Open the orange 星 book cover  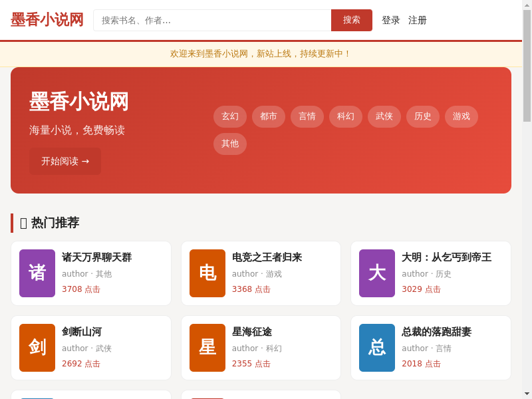pos(207,348)
